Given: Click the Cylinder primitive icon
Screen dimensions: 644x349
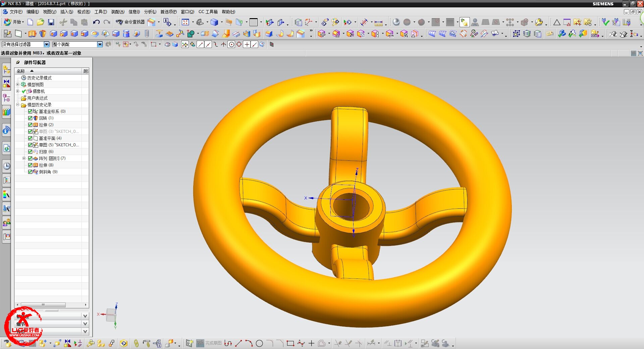Looking at the screenshot, I should pyautogui.click(x=126, y=34).
